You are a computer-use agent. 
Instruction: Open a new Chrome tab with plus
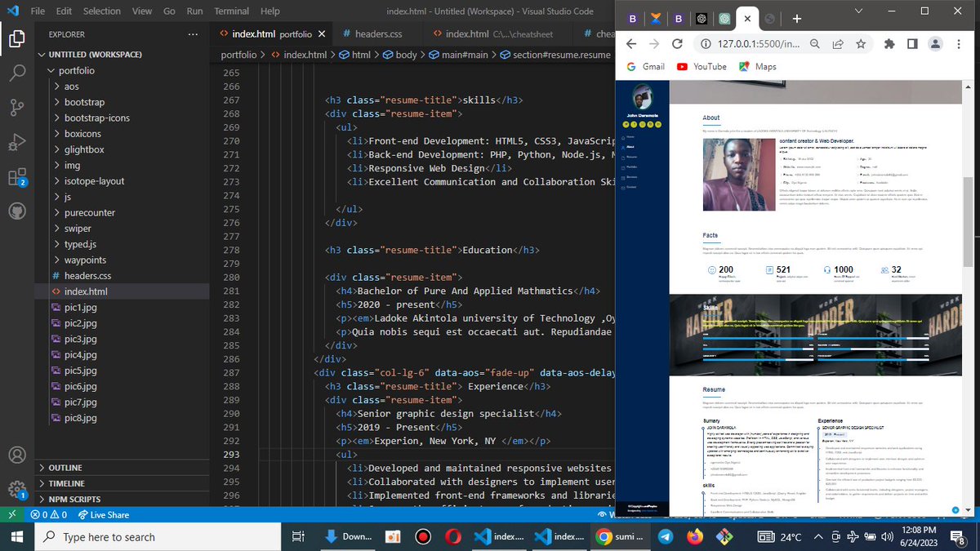point(797,19)
